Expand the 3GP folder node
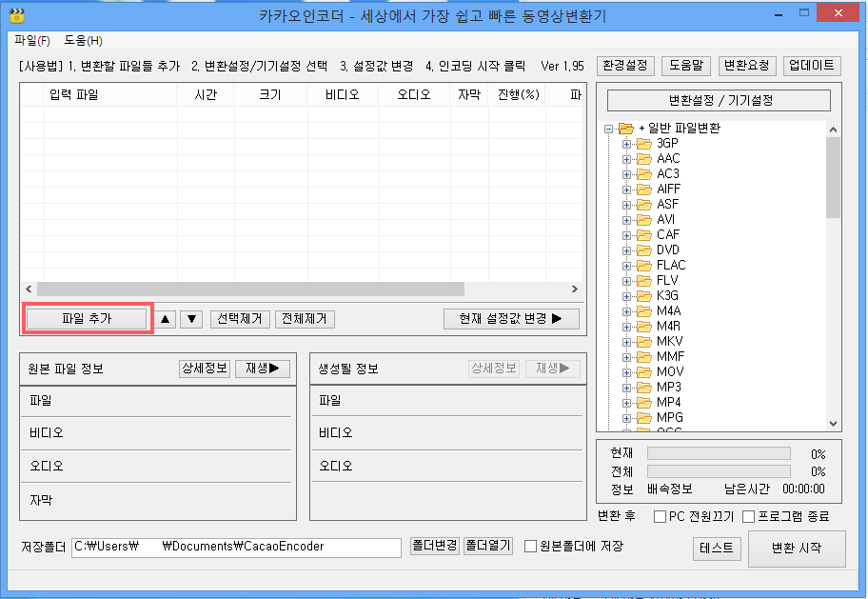The image size is (868, 599). pos(626,144)
